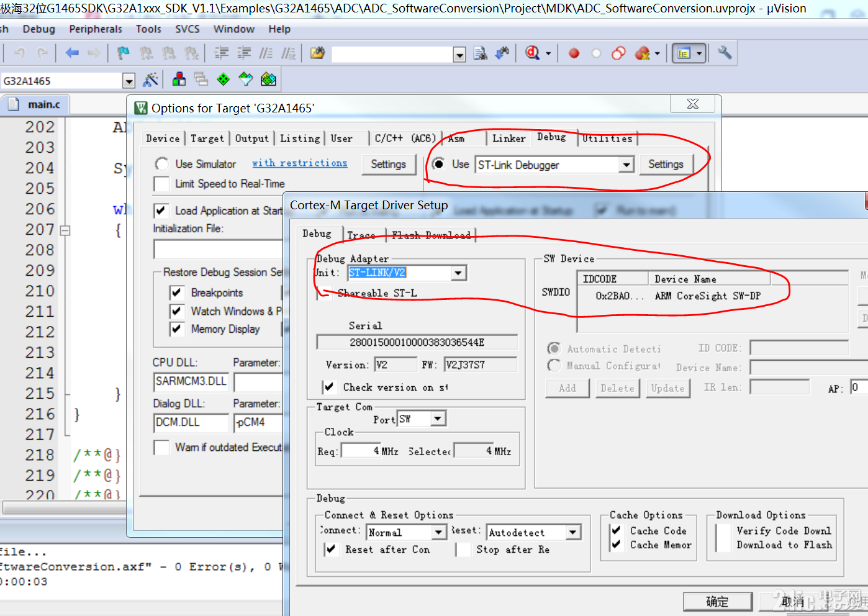Click the Window layout toolbar icon
The width and height of the screenshot is (868, 616).
(684, 53)
